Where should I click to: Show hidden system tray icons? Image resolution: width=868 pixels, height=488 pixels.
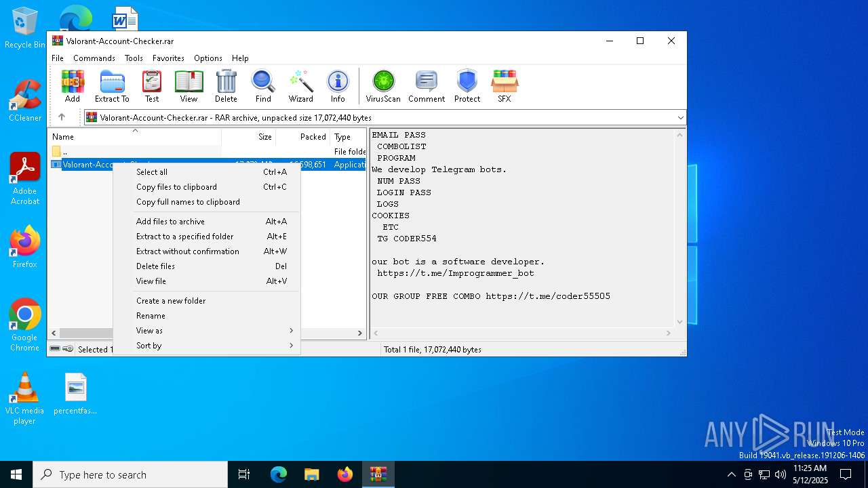(731, 474)
